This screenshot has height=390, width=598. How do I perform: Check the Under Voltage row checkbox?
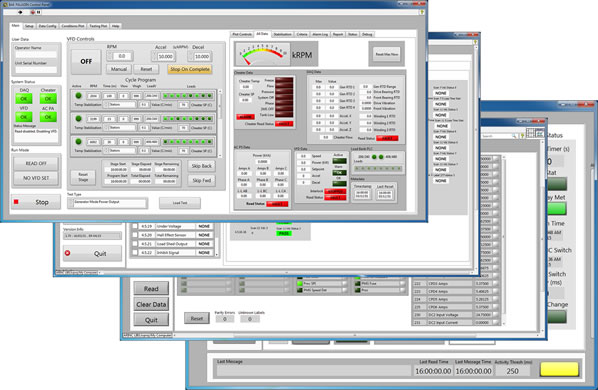point(135,226)
